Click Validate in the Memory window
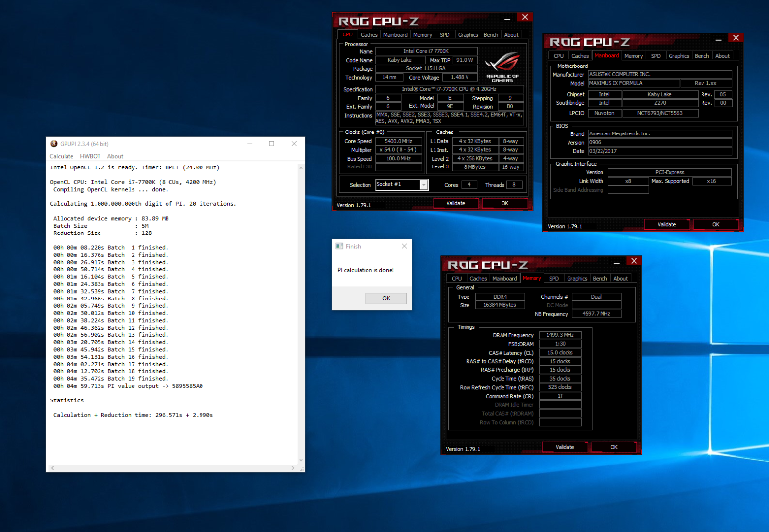Screen dimensions: 769x532 (x=565, y=447)
